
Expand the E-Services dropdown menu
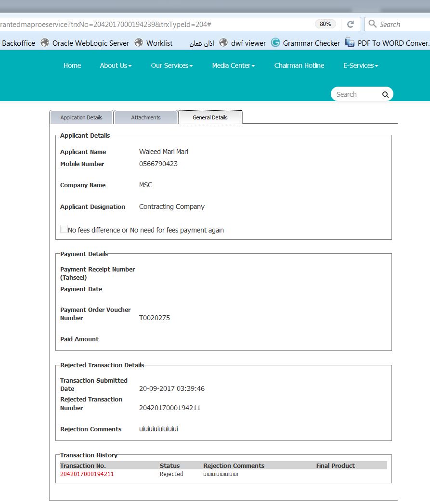(x=361, y=65)
